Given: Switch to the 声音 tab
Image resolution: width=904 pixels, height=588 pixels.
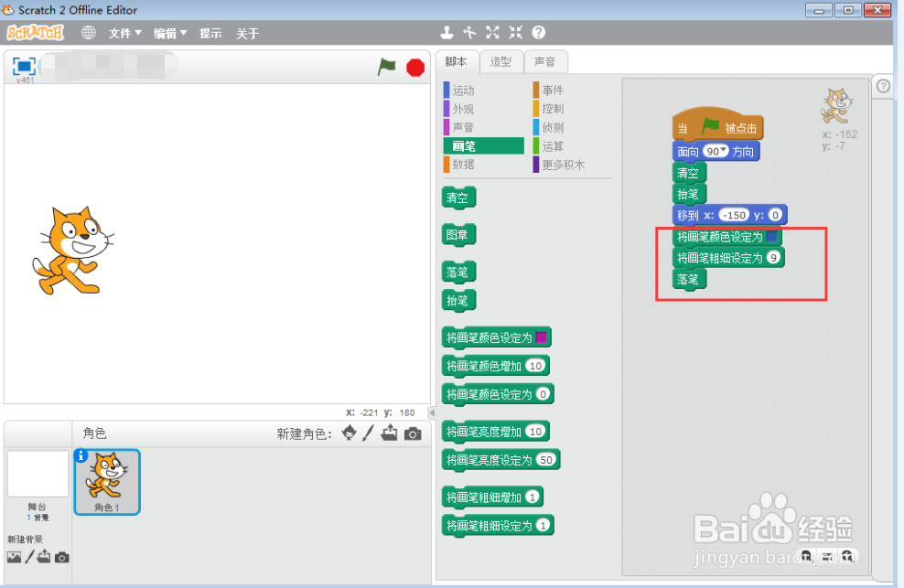Looking at the screenshot, I should (544, 61).
